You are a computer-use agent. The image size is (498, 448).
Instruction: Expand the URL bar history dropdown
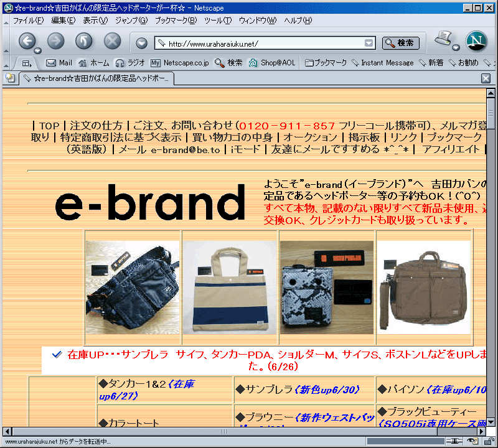point(369,43)
